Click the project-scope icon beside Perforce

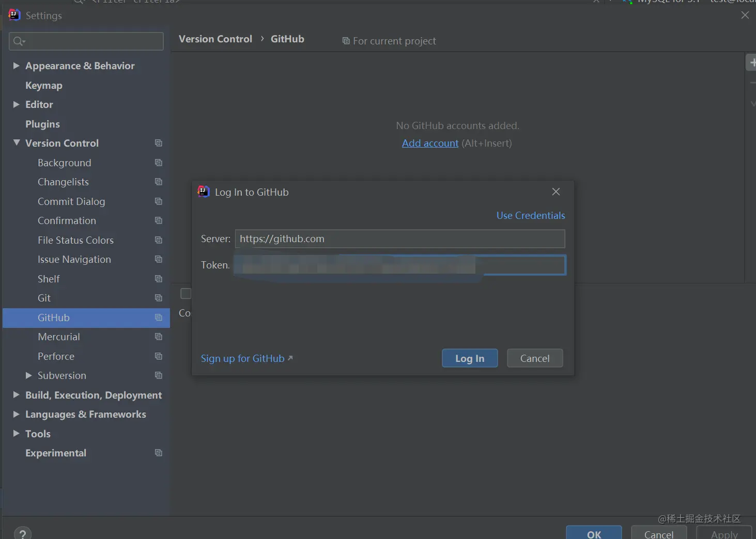click(x=159, y=356)
